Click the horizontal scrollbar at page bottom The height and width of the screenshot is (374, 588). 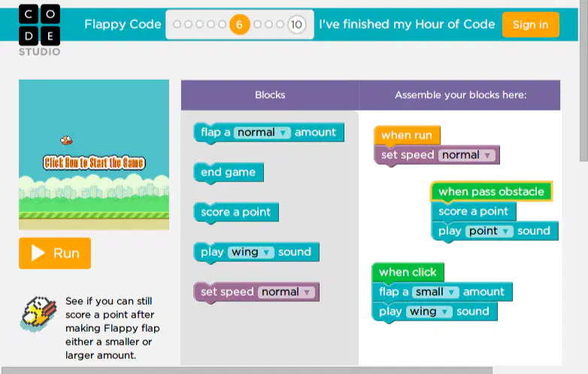247,371
